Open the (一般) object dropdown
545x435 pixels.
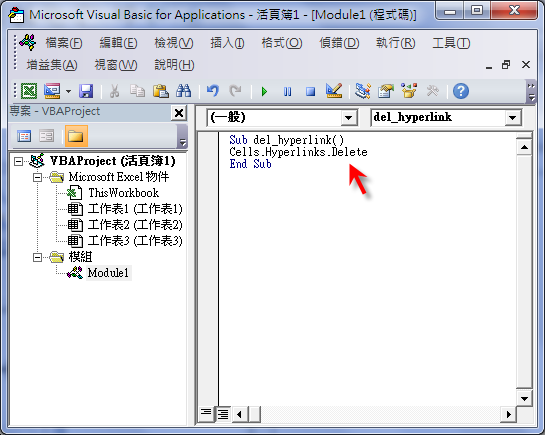click(x=349, y=118)
